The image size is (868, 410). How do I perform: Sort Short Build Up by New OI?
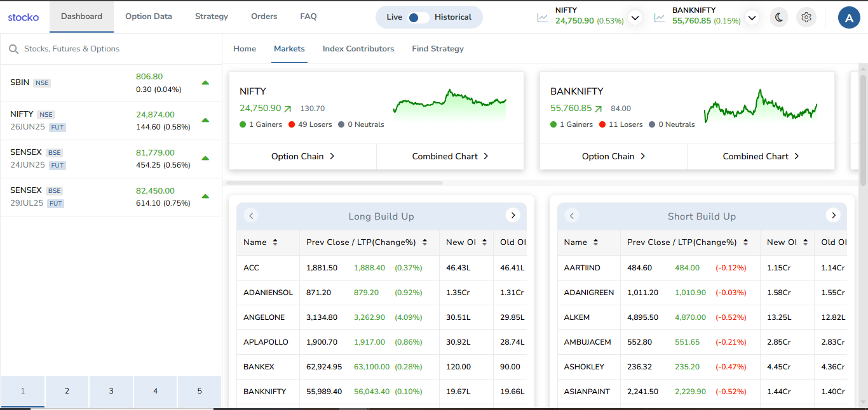point(806,242)
